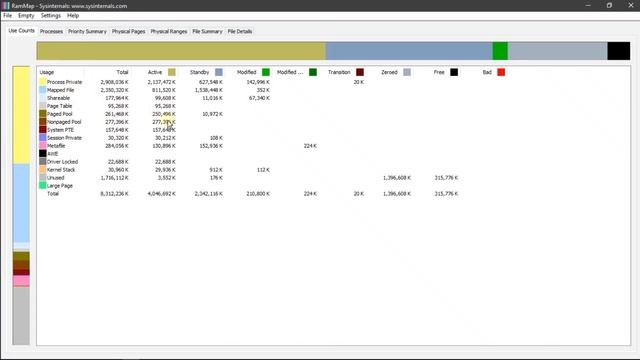Click the Standby column color swatch
This screenshot has width=640, height=360.
point(219,72)
